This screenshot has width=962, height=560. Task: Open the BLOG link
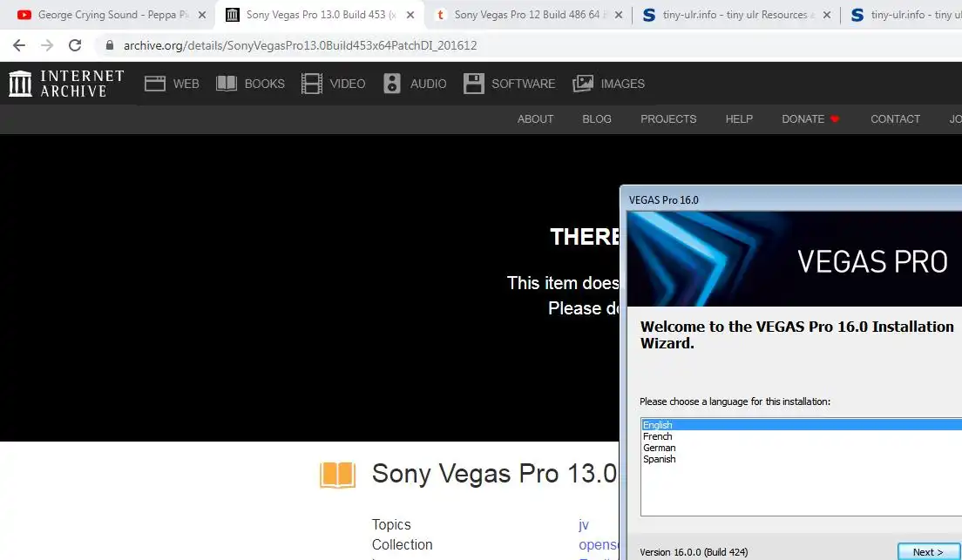point(596,119)
